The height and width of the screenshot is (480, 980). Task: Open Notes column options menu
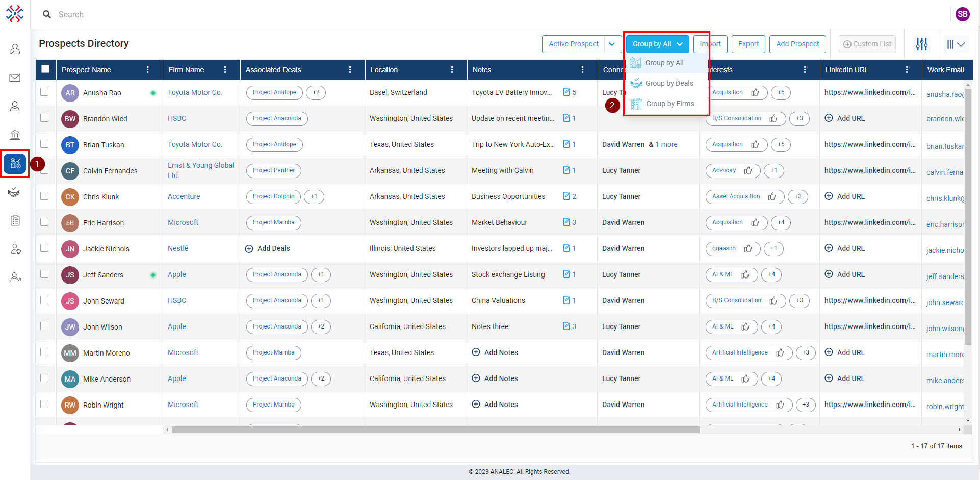[x=583, y=70]
